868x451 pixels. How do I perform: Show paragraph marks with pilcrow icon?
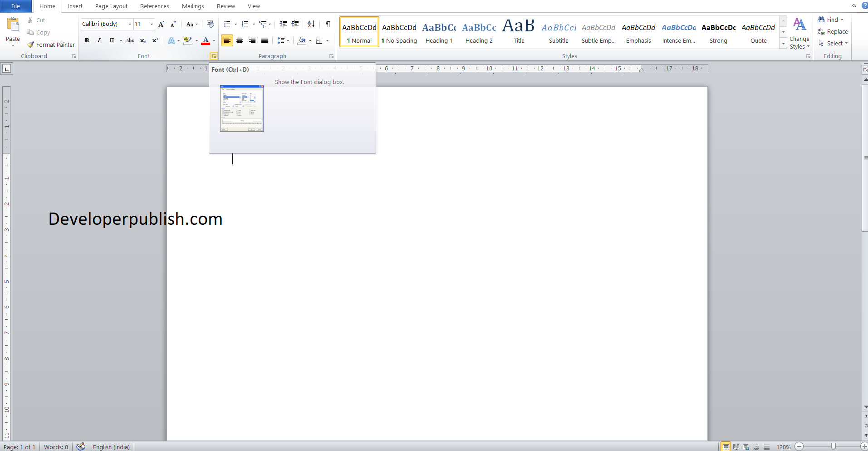coord(328,24)
